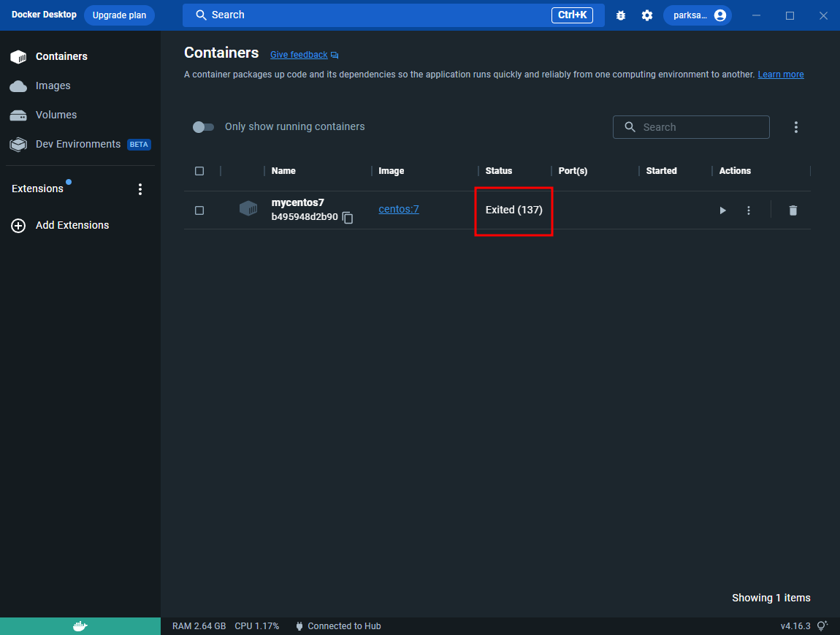Click the containers Search field
This screenshot has width=840, height=635.
point(691,127)
